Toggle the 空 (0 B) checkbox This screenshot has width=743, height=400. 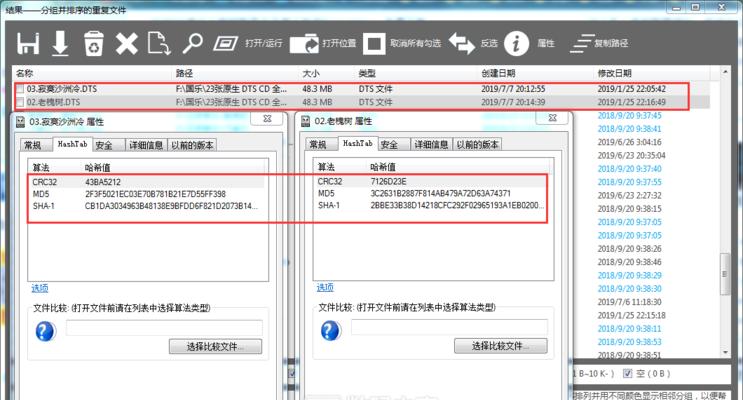[627, 373]
